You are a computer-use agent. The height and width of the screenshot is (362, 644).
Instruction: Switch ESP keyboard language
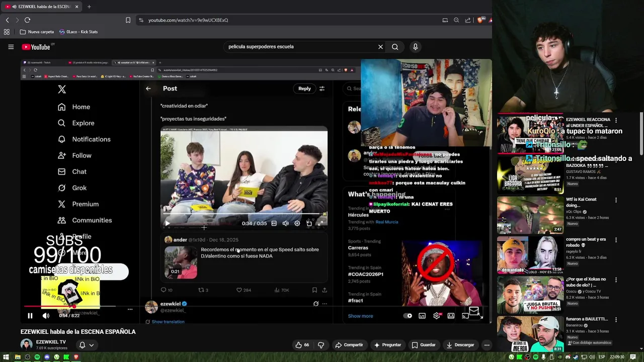tap(602, 357)
